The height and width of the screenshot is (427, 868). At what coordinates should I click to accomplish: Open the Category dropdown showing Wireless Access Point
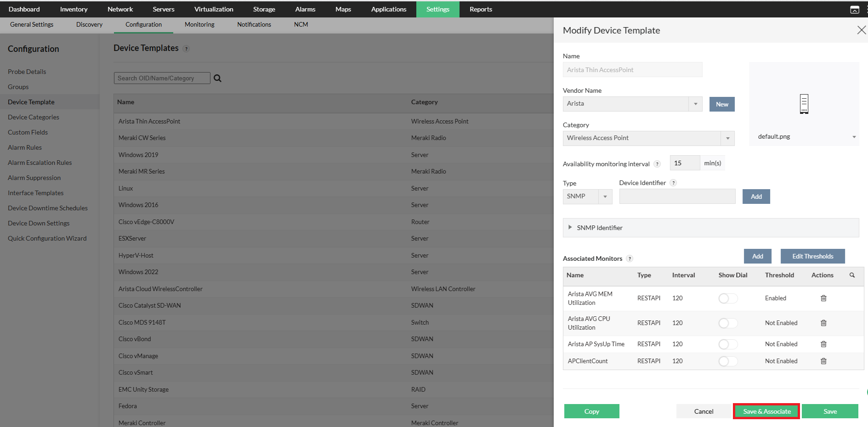[x=648, y=138]
